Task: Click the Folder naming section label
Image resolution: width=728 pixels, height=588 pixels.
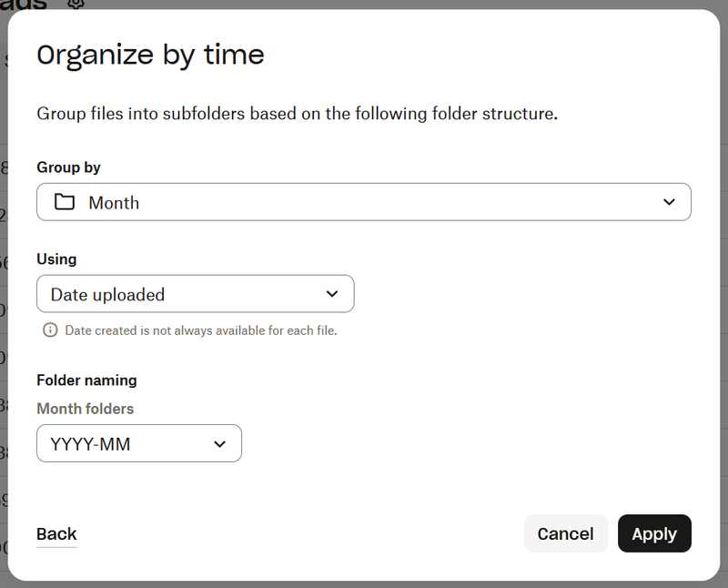Action: click(86, 380)
